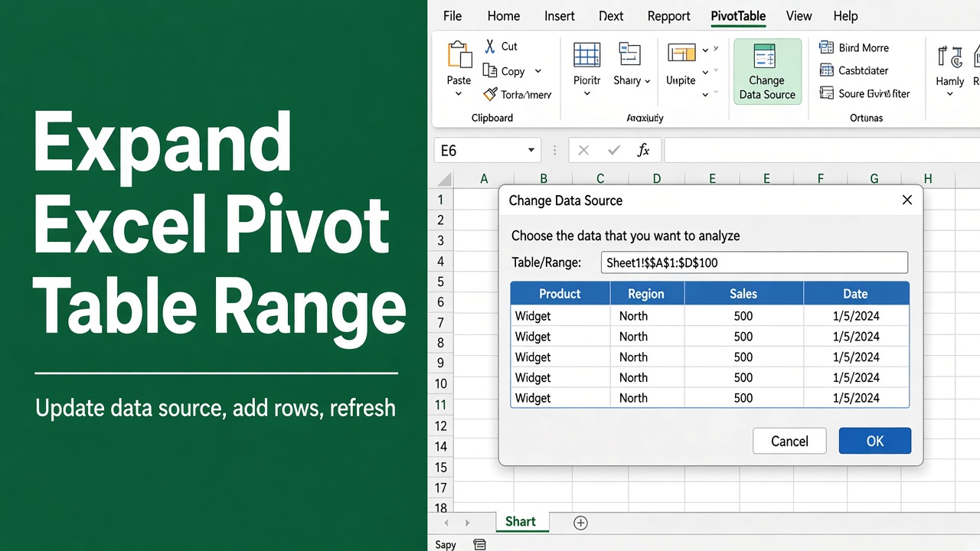Click the Shairy ribbon icon
Viewport: 980px width, 551px height.
pyautogui.click(x=629, y=55)
